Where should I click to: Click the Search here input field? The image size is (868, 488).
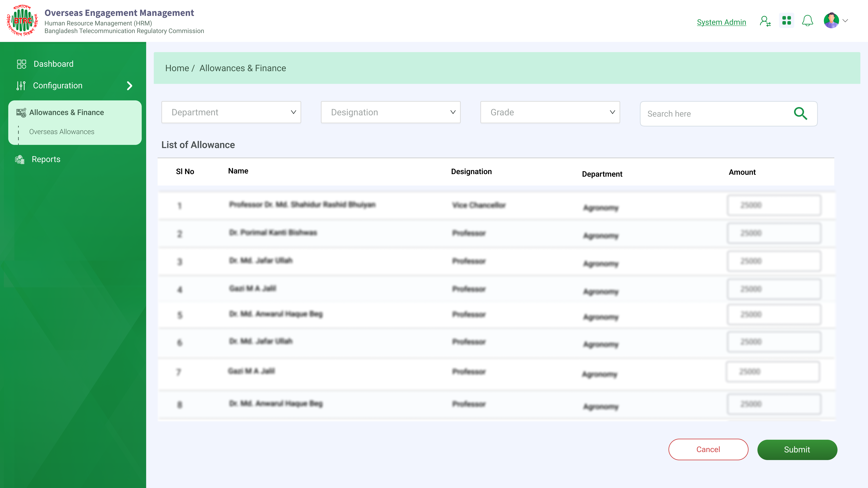pyautogui.click(x=714, y=114)
